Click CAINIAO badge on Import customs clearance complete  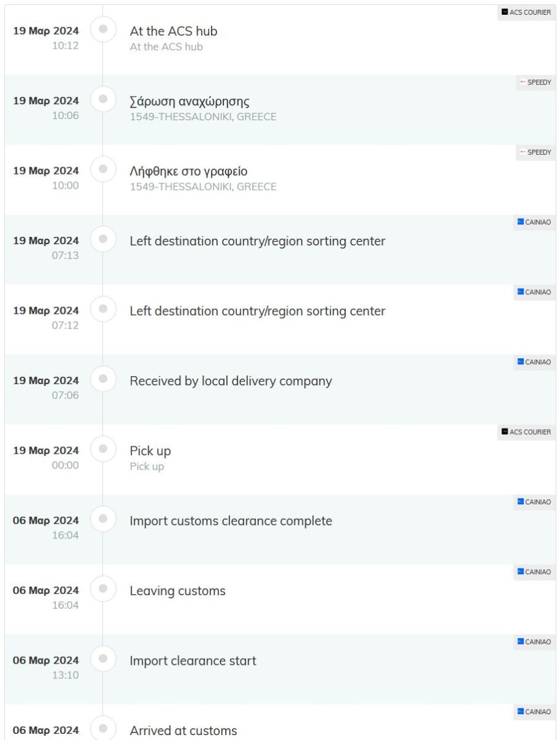(534, 503)
